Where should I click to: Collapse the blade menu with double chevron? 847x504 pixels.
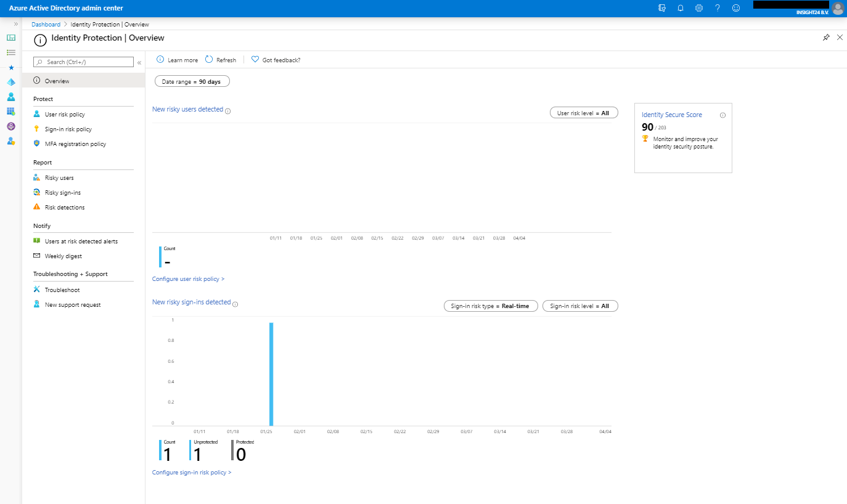pos(139,62)
